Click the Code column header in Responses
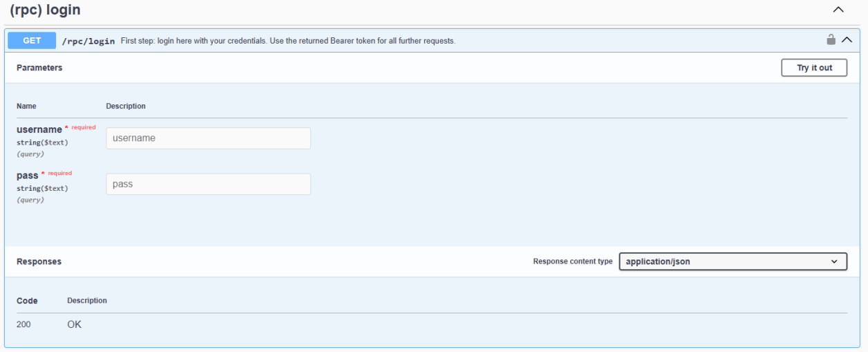Image resolution: width=868 pixels, height=352 pixels. pos(27,301)
